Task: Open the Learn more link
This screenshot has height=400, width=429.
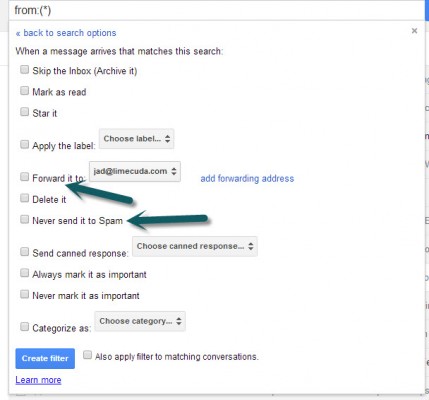Action: (38, 380)
